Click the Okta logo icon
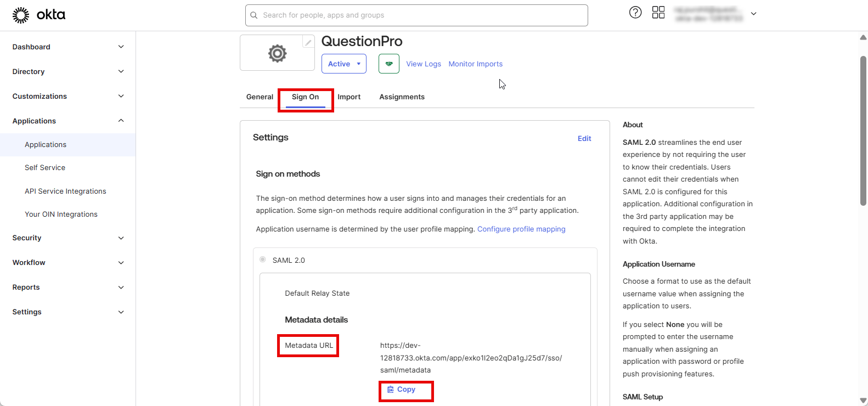868x406 pixels. click(x=21, y=15)
